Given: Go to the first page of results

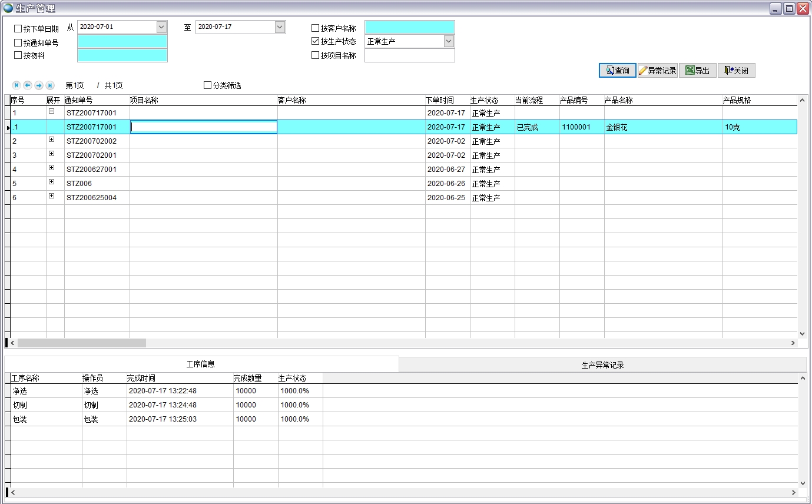Looking at the screenshot, I should pos(16,85).
